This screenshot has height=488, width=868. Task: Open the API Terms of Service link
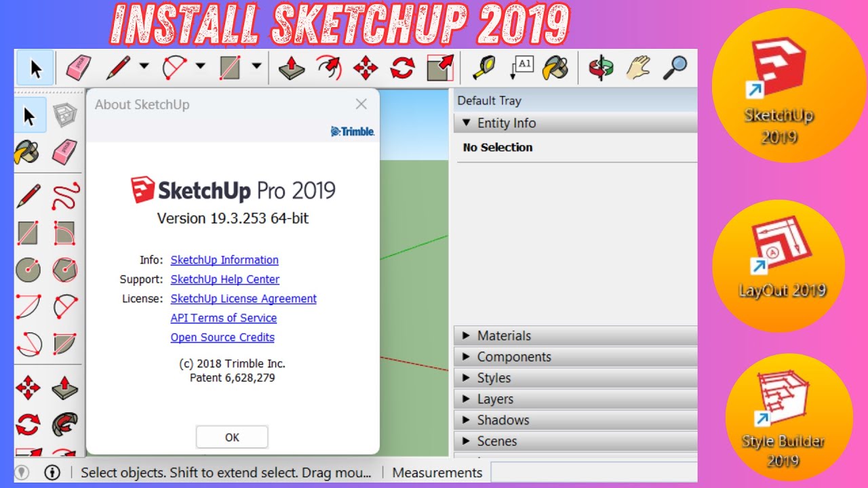224,318
